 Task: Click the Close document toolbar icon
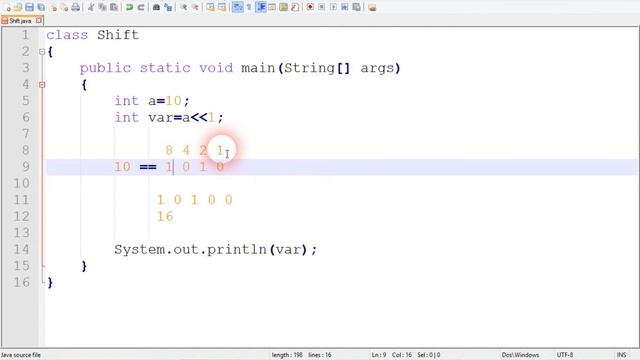pyautogui.click(x=53, y=7)
